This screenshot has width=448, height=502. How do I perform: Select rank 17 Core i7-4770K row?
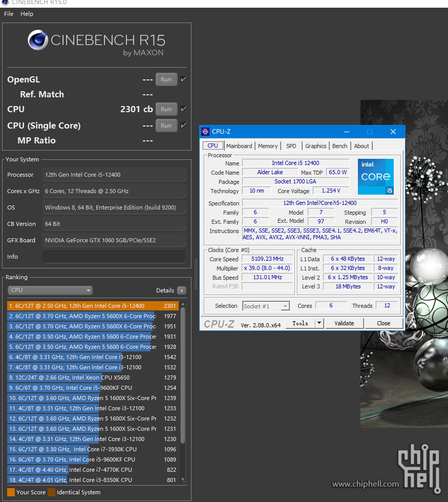(x=93, y=470)
